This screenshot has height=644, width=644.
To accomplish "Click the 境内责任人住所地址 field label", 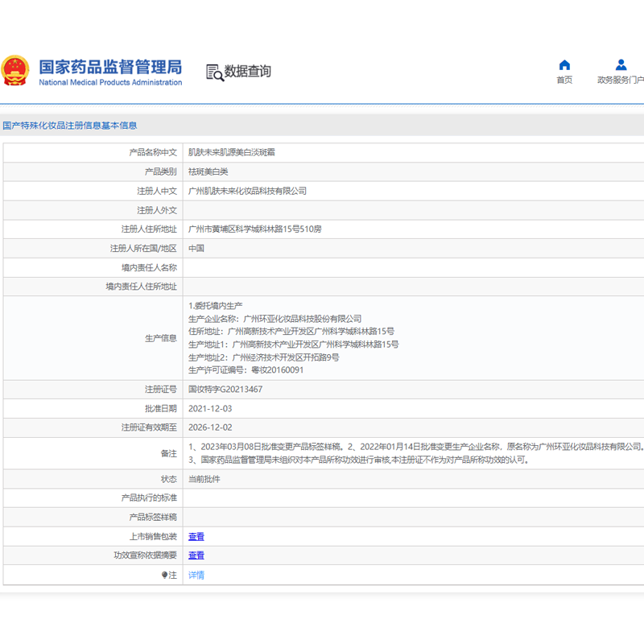I will [142, 287].
